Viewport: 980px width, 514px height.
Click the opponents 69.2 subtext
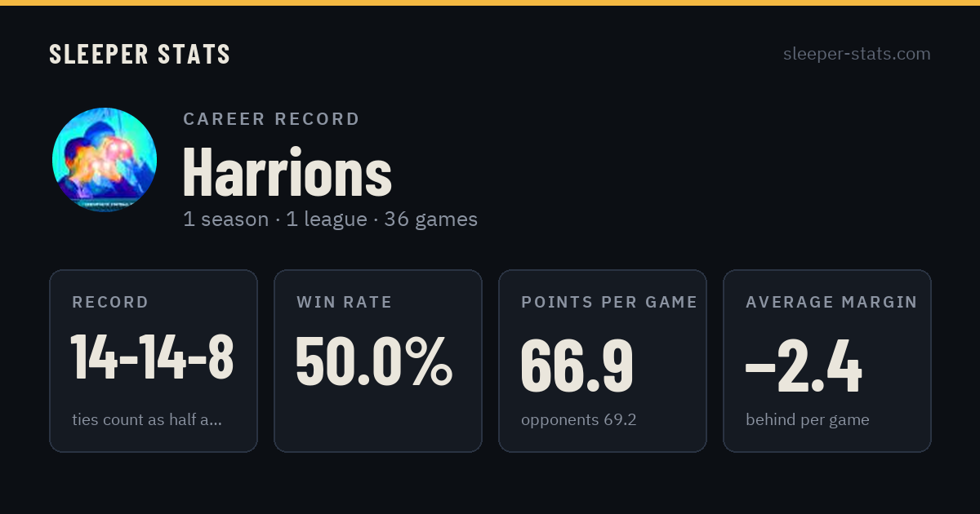579,420
